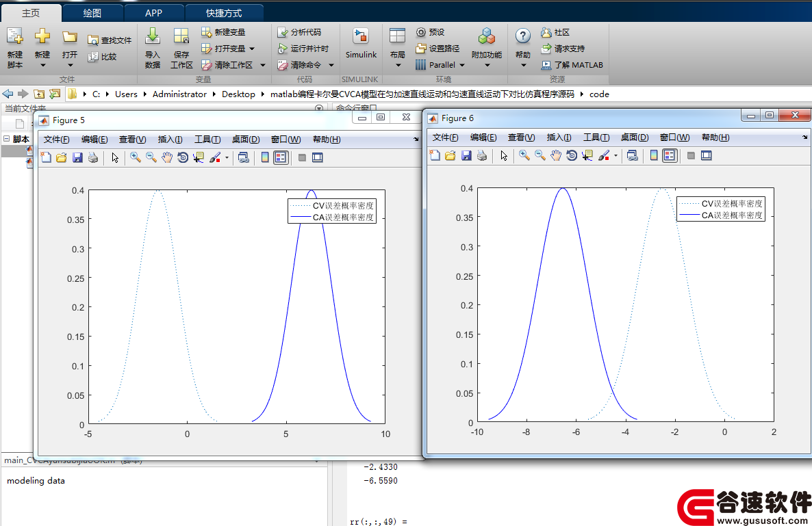This screenshot has height=526, width=812.
Task: Open 帮助(H) menu in Figure 6
Action: tap(715, 137)
